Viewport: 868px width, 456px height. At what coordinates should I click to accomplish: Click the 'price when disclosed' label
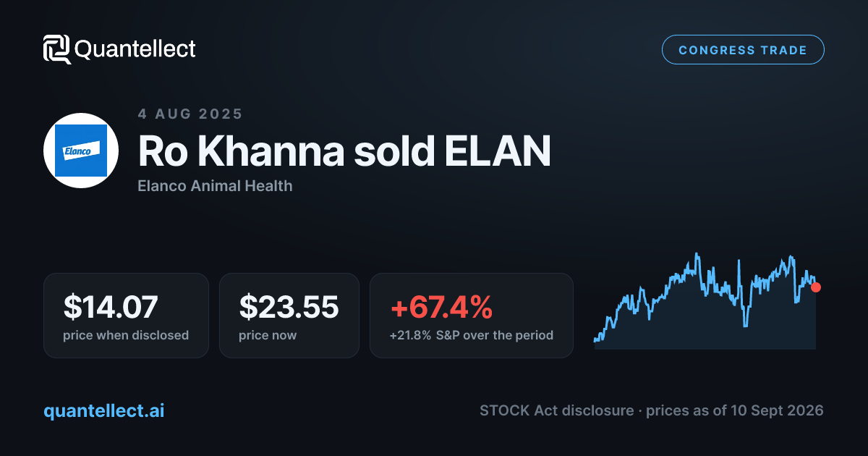[x=126, y=336]
